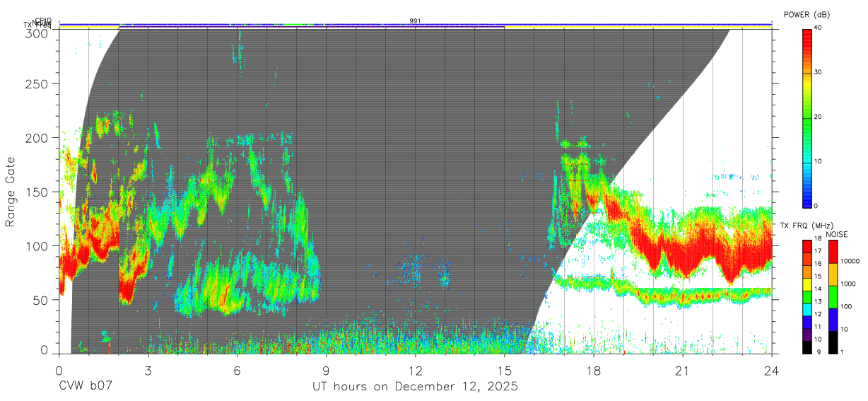Click the y-axis tick label '200'

point(38,138)
